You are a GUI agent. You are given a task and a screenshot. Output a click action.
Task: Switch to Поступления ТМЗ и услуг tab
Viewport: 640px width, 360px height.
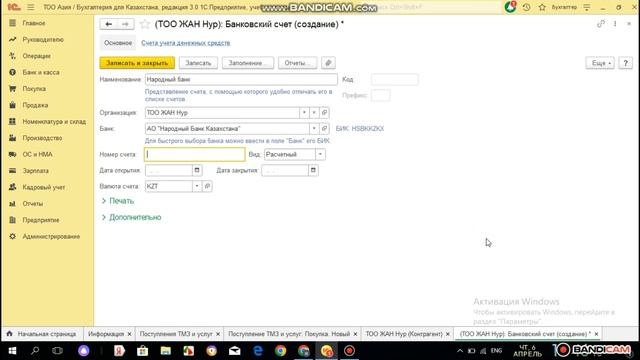176,334
